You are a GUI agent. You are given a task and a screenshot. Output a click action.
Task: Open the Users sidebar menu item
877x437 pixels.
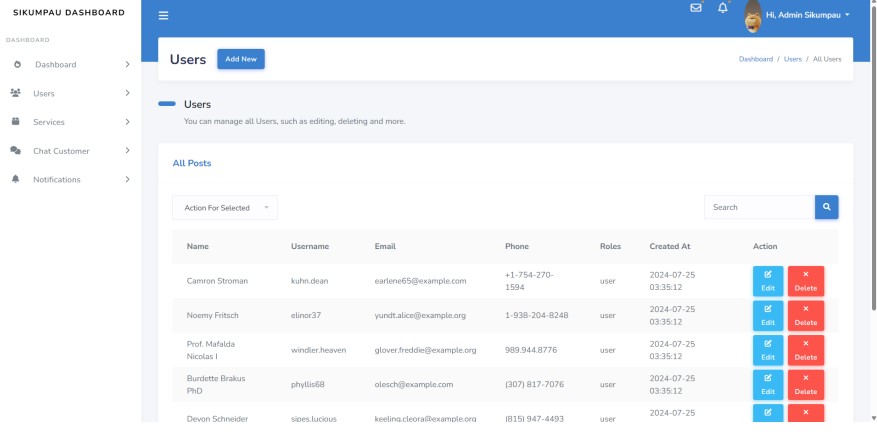tap(70, 93)
